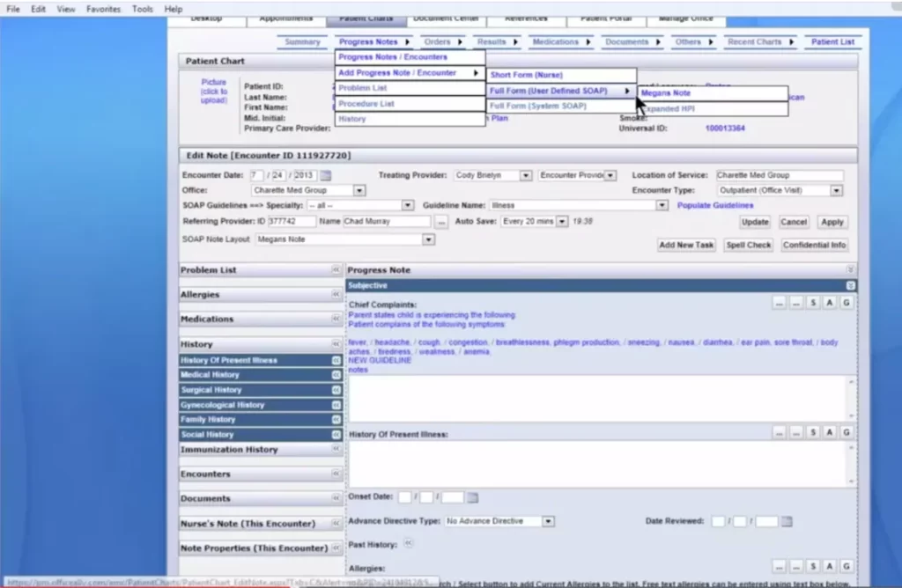Click the ellipsis icon beside Past History
The width and height of the screenshot is (902, 588).
point(407,543)
